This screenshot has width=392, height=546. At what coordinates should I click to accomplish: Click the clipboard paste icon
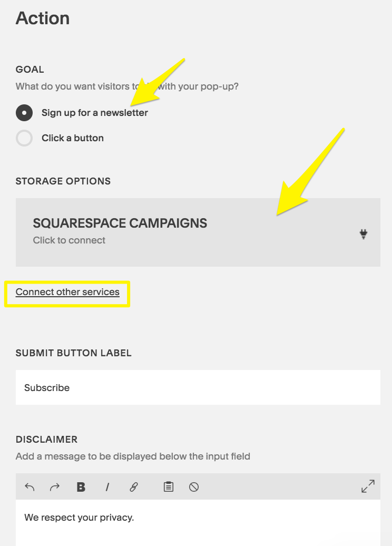(169, 487)
